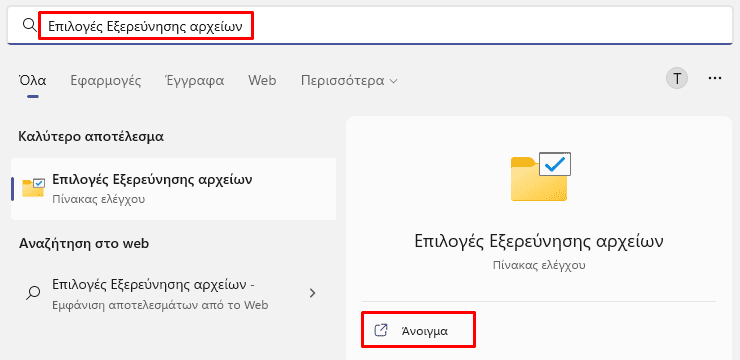The height and width of the screenshot is (360, 740).
Task: Open the T user account avatar
Action: (677, 78)
